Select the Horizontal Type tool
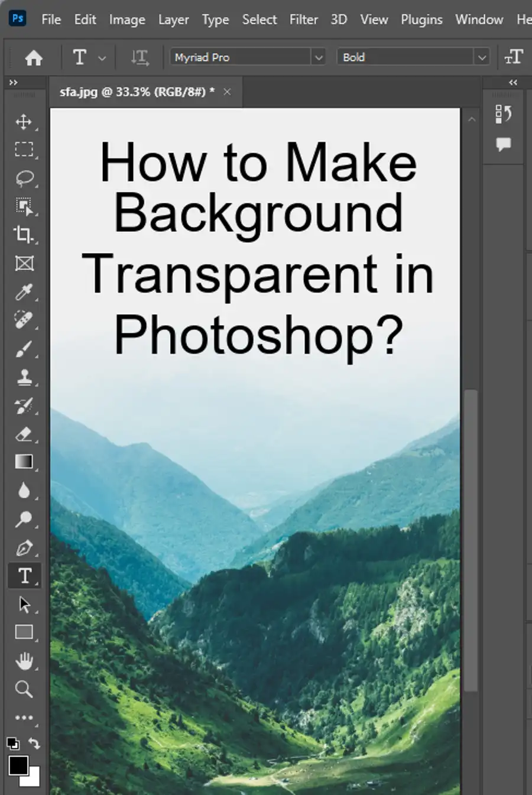Image resolution: width=532 pixels, height=795 pixels. click(x=24, y=576)
